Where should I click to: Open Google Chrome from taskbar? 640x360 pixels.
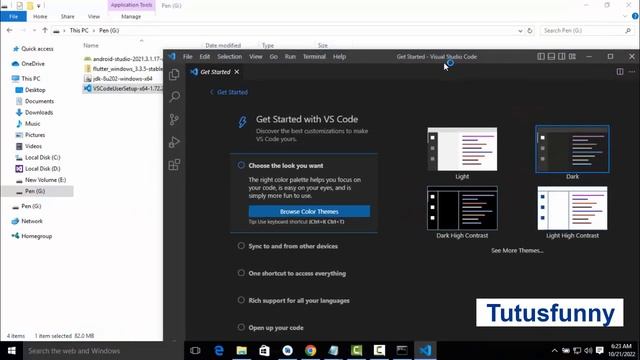[310, 351]
